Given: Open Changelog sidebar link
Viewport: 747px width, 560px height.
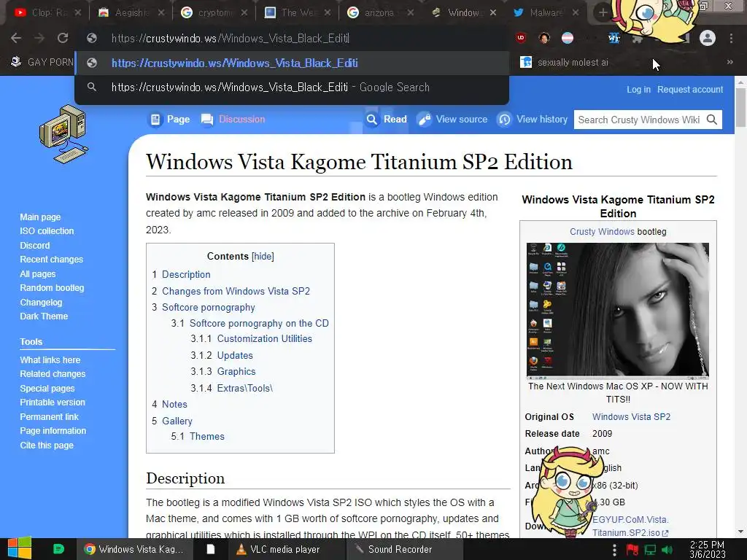Looking at the screenshot, I should click(41, 302).
